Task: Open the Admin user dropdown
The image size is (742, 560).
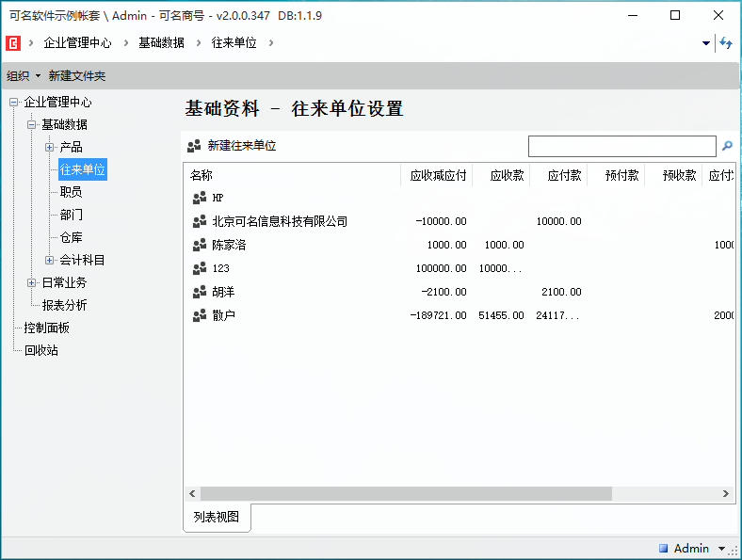Action: (x=721, y=549)
